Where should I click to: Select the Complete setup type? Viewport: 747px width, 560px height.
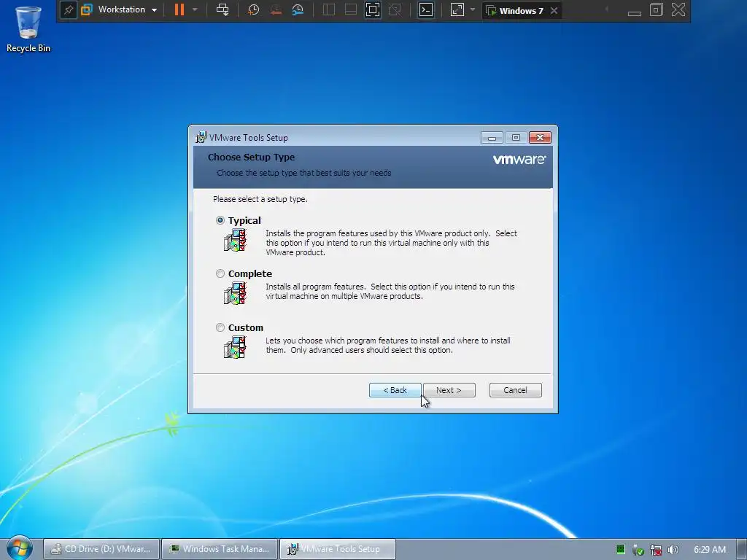pyautogui.click(x=220, y=273)
